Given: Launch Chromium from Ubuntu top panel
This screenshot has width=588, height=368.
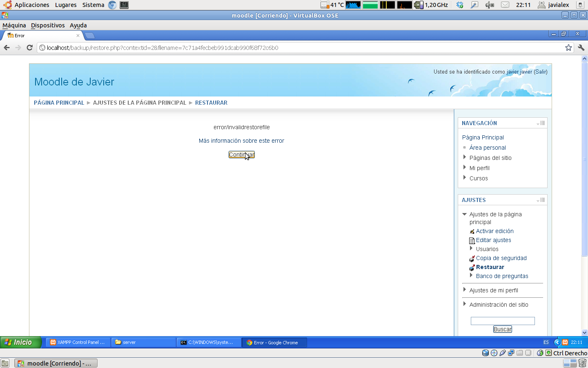Looking at the screenshot, I should click(112, 5).
